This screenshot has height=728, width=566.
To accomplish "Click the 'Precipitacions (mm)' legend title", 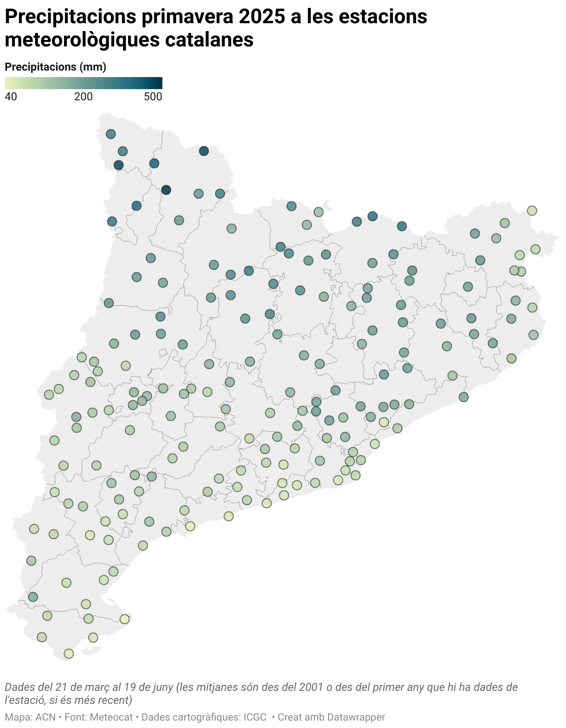I will [x=55, y=67].
